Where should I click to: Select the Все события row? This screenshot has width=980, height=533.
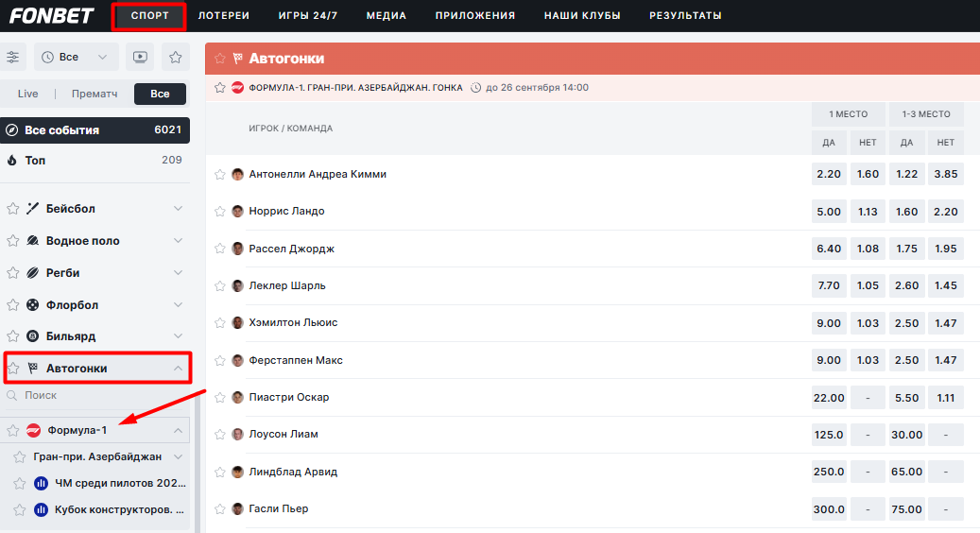coord(95,130)
